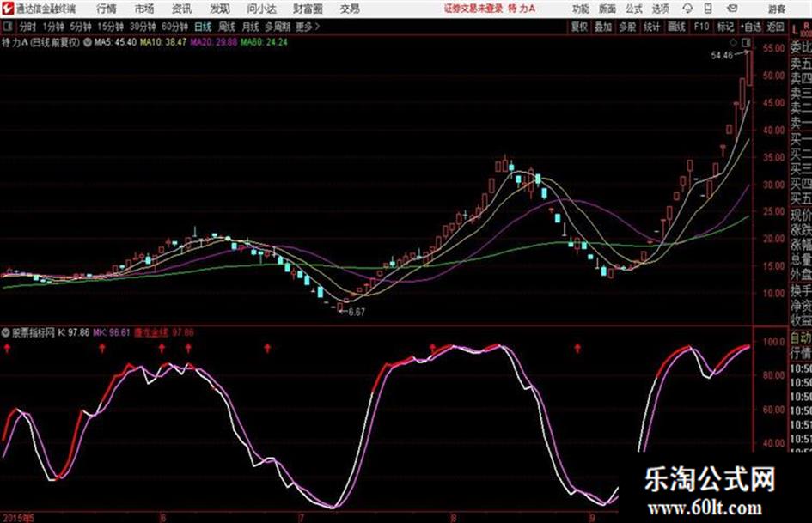Click the 自动 label in right panel
The image size is (812, 523).
[801, 338]
